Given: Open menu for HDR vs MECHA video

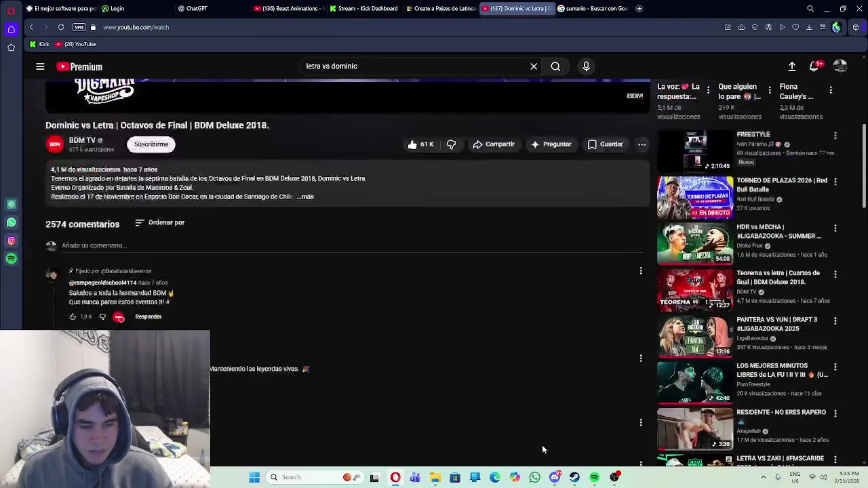Looking at the screenshot, I should [x=835, y=228].
